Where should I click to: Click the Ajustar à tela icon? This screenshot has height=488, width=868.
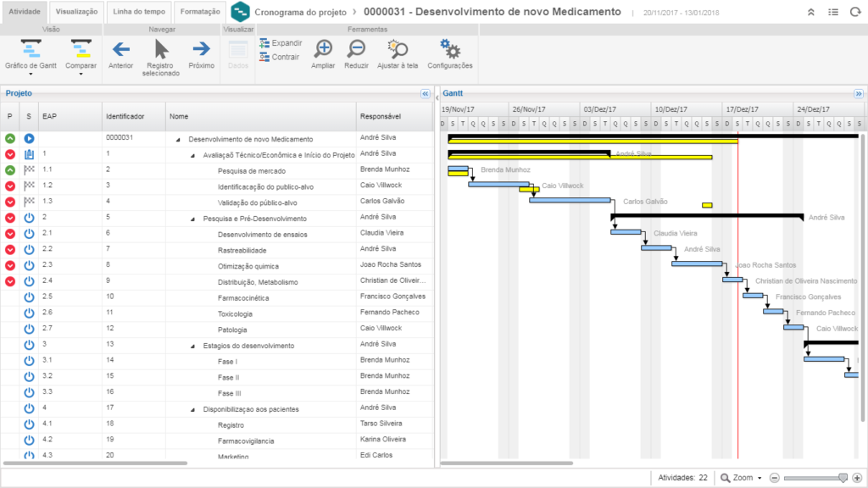396,49
